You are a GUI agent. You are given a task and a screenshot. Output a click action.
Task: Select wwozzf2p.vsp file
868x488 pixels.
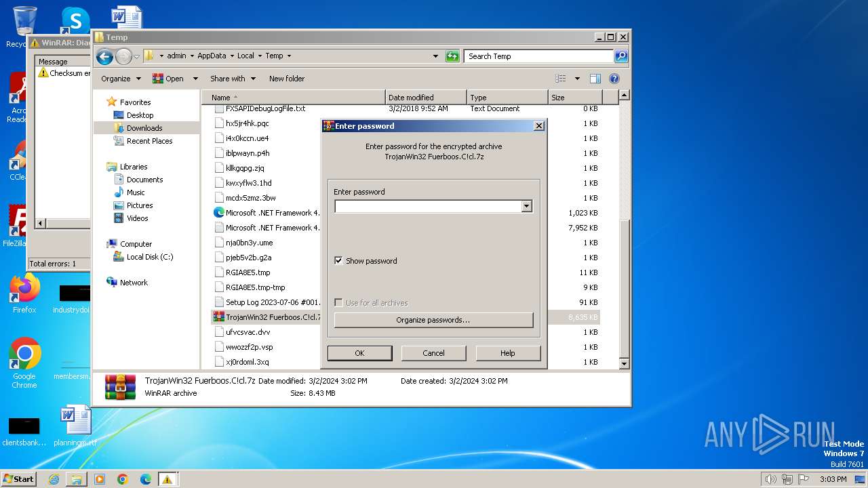coord(249,347)
